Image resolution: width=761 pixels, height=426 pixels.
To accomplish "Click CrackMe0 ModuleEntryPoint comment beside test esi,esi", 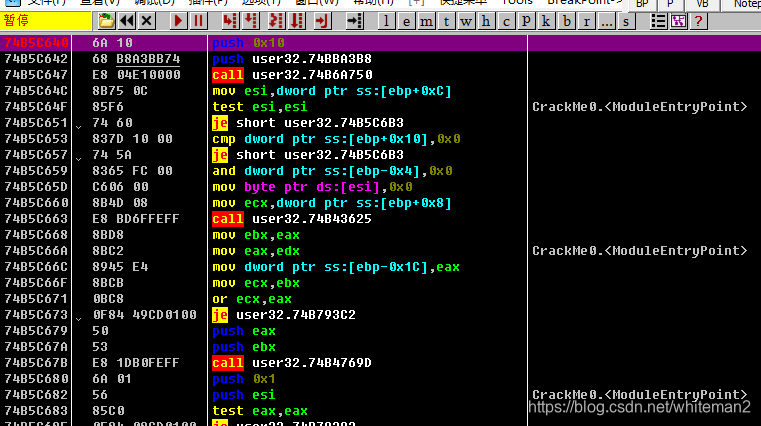I will 640,107.
